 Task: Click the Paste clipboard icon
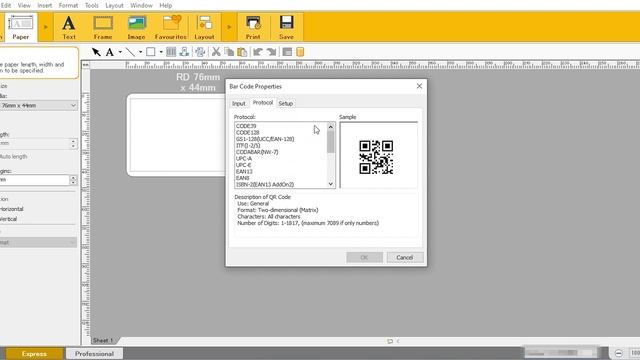click(242, 52)
